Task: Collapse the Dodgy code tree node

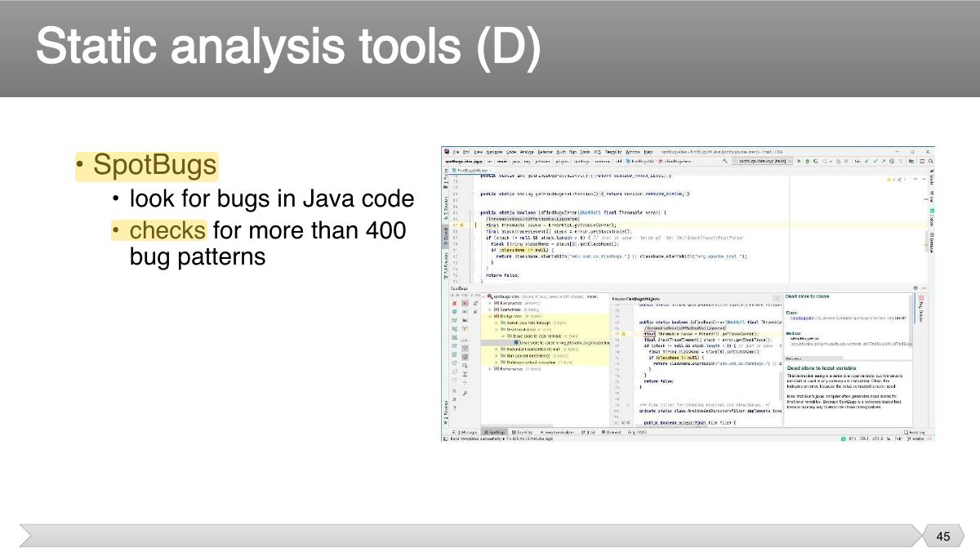Action: [x=490, y=316]
